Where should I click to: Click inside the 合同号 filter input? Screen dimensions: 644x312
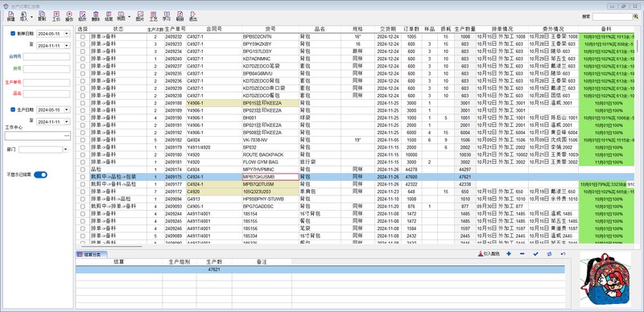click(47, 56)
